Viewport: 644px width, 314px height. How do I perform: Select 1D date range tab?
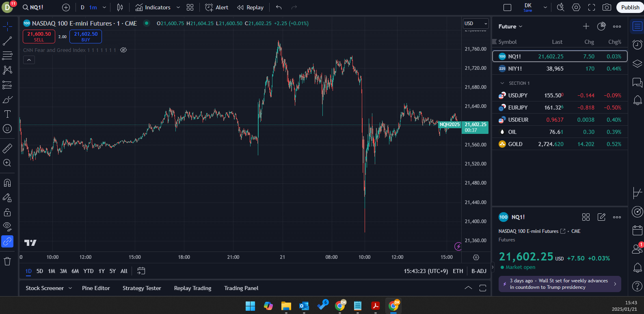click(x=28, y=271)
